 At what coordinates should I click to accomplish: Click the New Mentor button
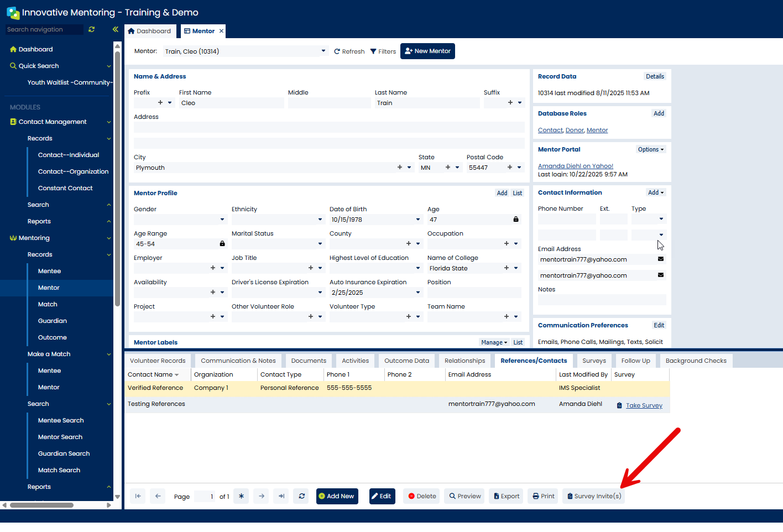[427, 51]
